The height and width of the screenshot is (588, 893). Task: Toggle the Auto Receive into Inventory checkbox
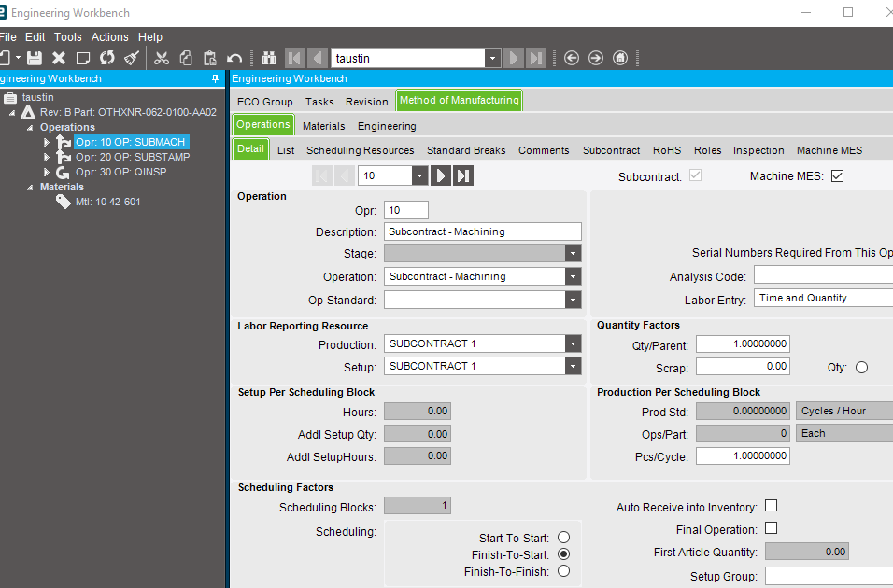(771, 505)
